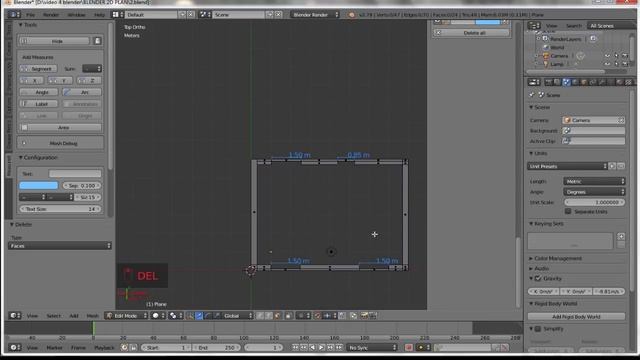Click the Segment measure button
Screen dimensions: 640x360
pos(38,69)
